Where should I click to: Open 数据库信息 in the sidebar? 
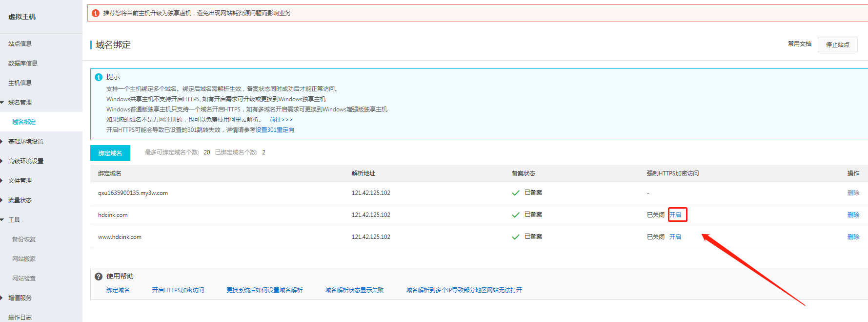point(23,64)
